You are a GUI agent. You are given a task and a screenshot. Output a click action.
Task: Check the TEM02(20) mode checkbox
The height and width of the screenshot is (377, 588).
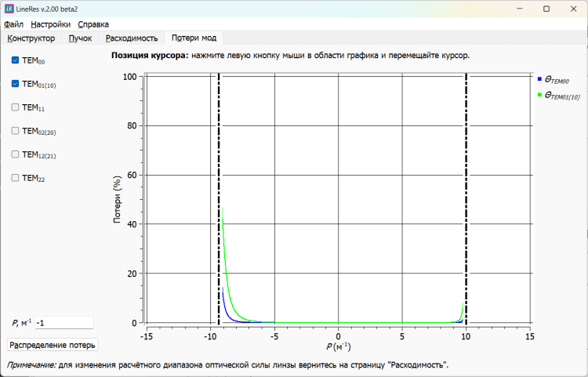(16, 131)
